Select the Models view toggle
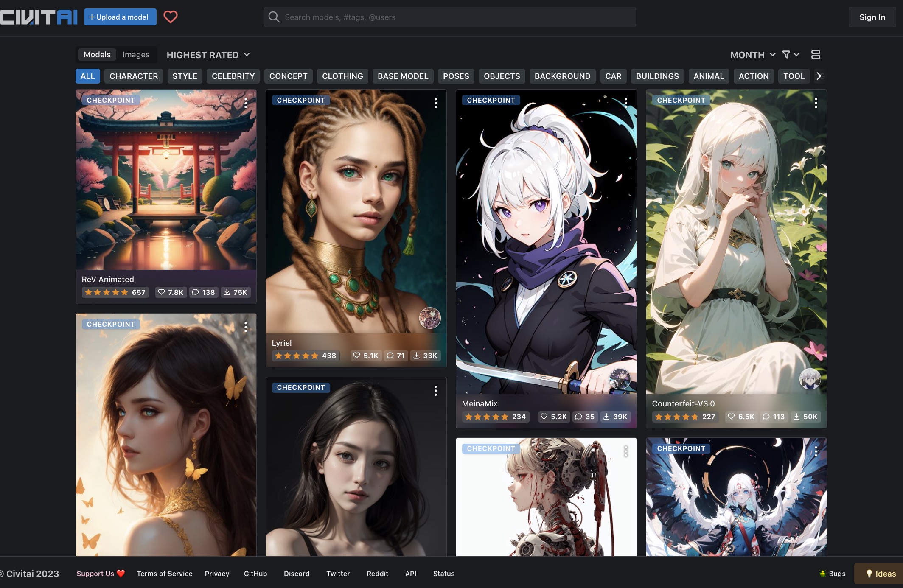 97,55
